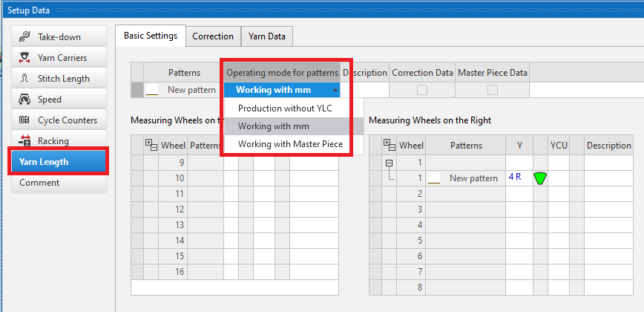This screenshot has height=312, width=644.
Task: Select the Yarn Length sidebar button
Action: tap(59, 162)
